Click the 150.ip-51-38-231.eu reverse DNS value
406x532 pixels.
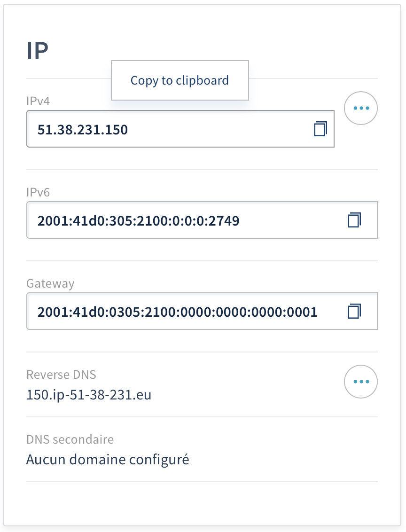click(89, 395)
